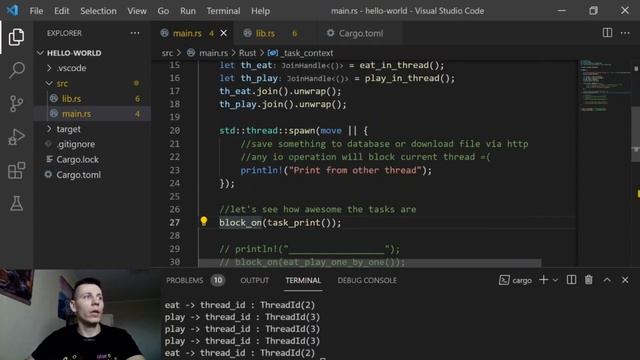The height and width of the screenshot is (360, 640).
Task: Open the Search view in activity bar
Action: (x=16, y=70)
